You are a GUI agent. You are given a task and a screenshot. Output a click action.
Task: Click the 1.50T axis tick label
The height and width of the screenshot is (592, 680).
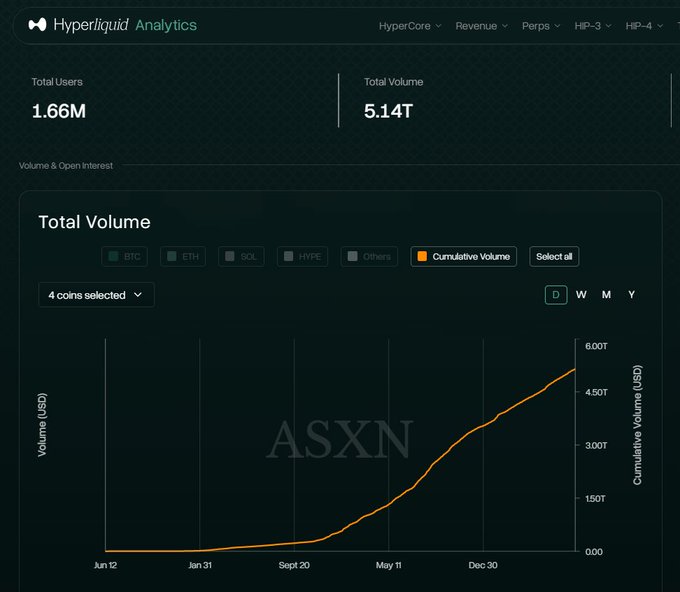point(595,498)
